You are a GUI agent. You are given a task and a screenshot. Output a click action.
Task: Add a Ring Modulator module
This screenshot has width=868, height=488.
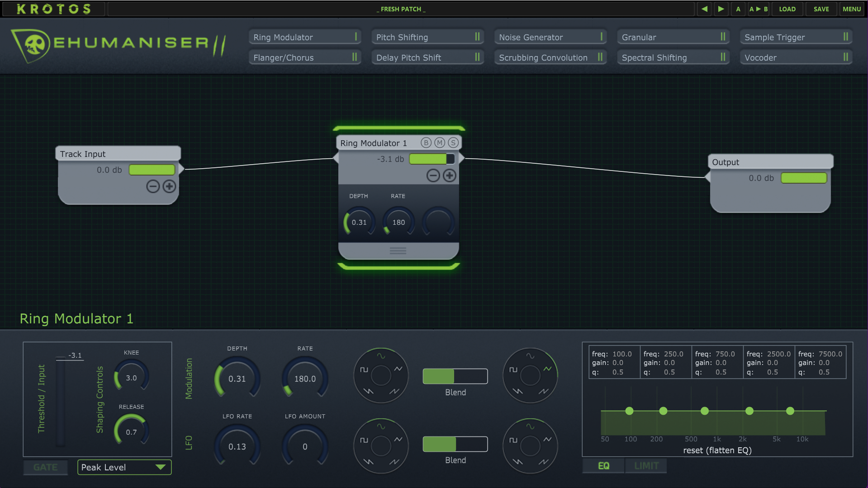pos(305,37)
